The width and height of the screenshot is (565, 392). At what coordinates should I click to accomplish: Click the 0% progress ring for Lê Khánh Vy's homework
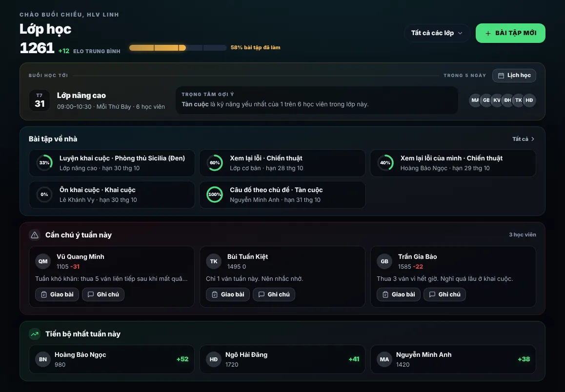[x=44, y=195]
